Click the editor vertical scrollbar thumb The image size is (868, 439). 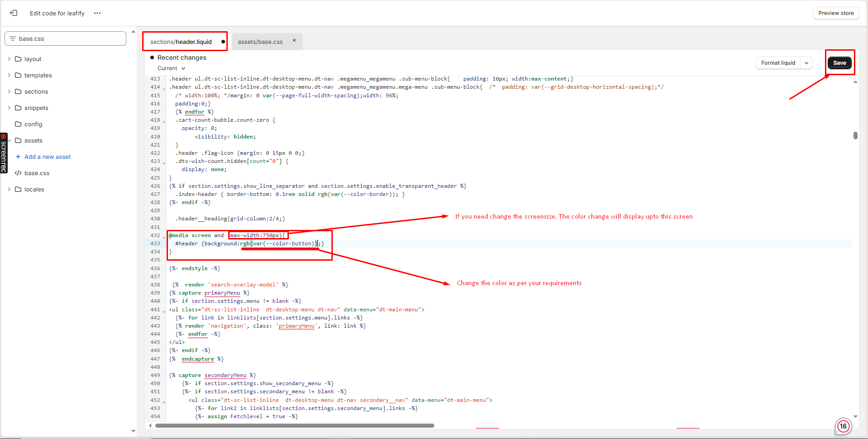pyautogui.click(x=855, y=135)
